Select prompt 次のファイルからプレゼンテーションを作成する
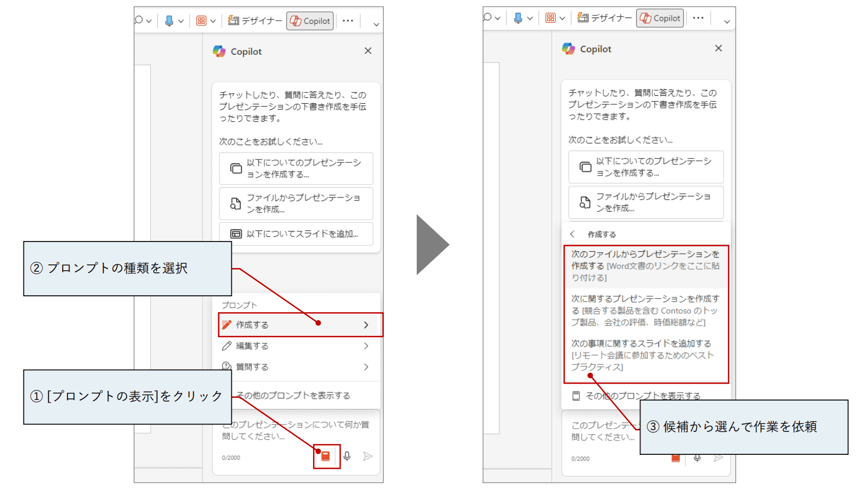 pyautogui.click(x=646, y=266)
